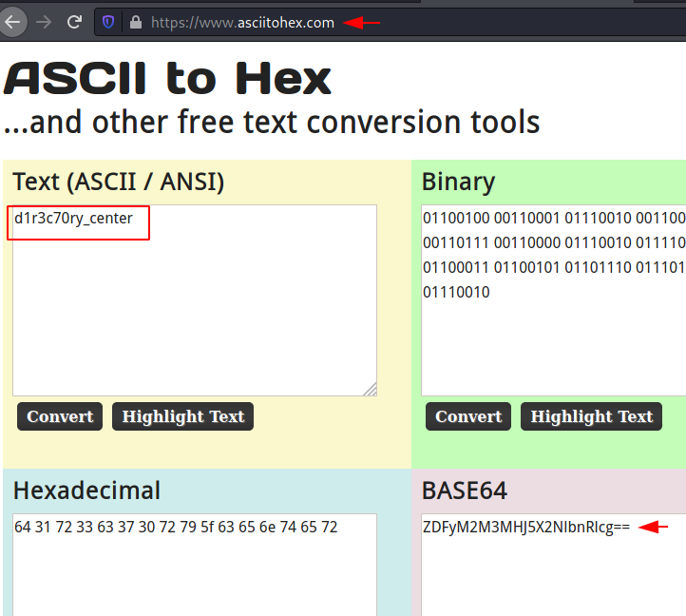This screenshot has height=616, width=686.
Task: Click the ASCII to Hex site title
Action: [167, 79]
